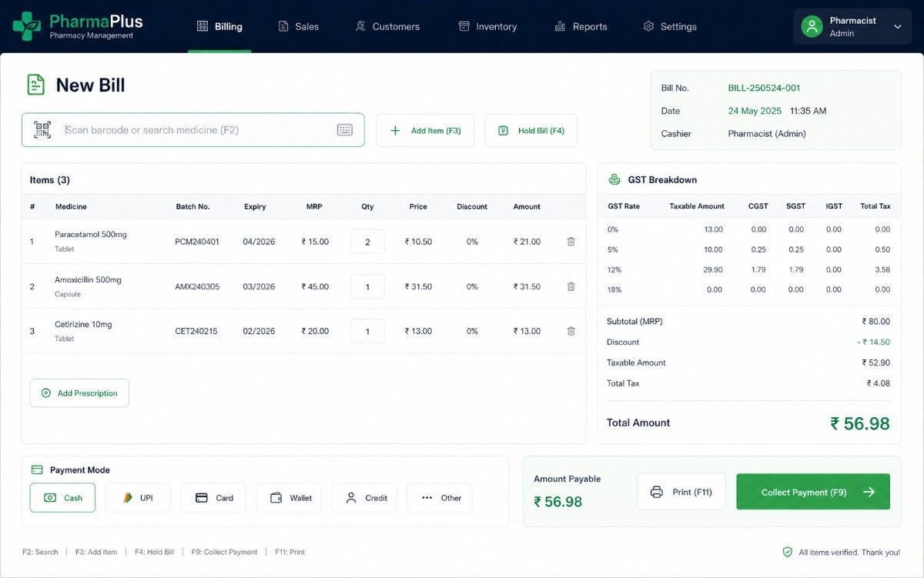Open the Inventory tab
This screenshot has width=924, height=578.
click(x=488, y=26)
